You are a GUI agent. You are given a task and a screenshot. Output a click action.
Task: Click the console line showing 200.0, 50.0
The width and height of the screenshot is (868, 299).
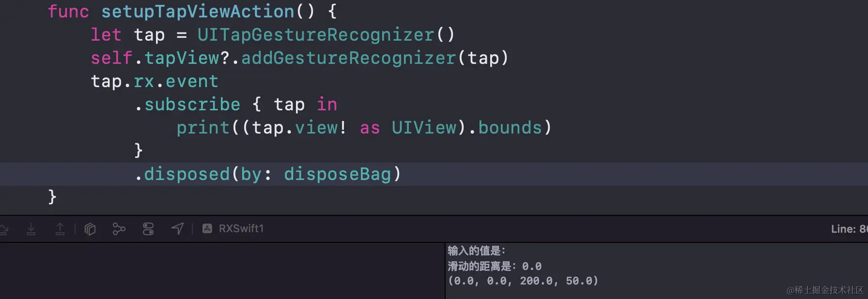(523, 281)
